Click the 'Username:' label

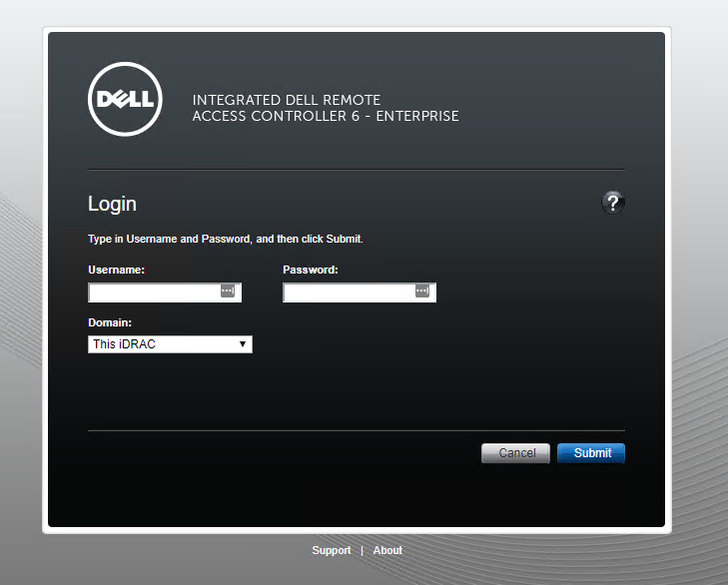coord(117,270)
